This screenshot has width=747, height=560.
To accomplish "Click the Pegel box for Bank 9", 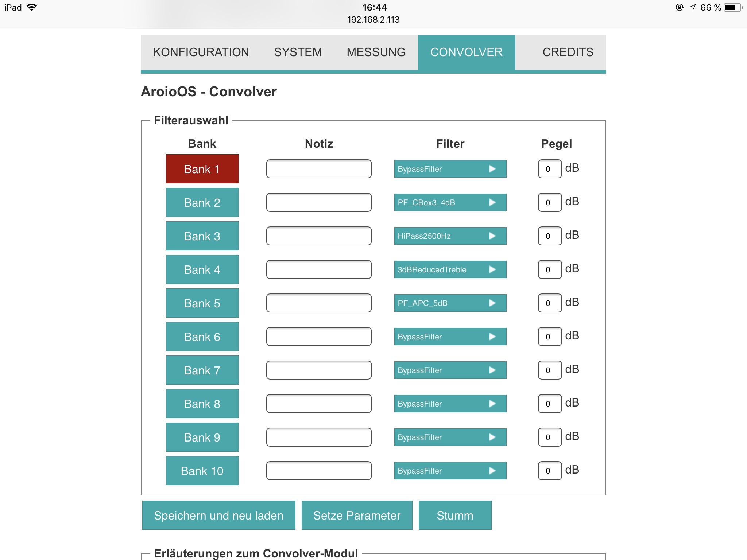I will coord(550,437).
